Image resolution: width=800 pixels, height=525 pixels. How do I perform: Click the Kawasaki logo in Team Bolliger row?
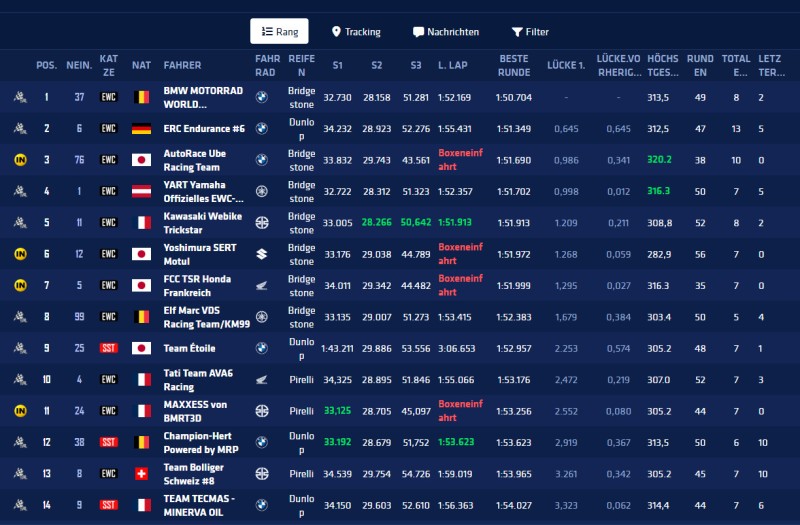(x=262, y=473)
